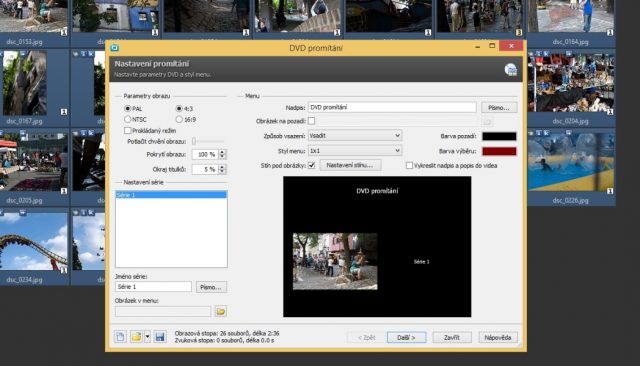Click the Další button
The width and height of the screenshot is (640, 366).
coord(406,337)
